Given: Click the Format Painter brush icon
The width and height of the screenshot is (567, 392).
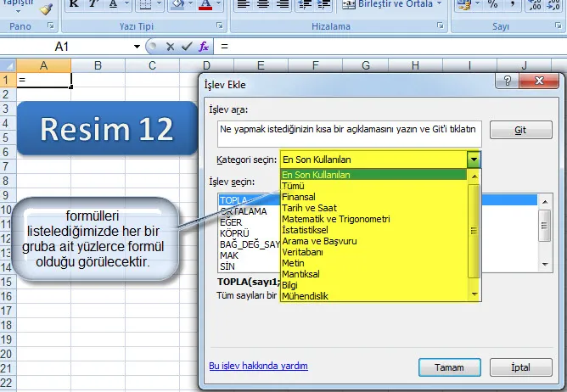Looking at the screenshot, I should click(x=45, y=9).
